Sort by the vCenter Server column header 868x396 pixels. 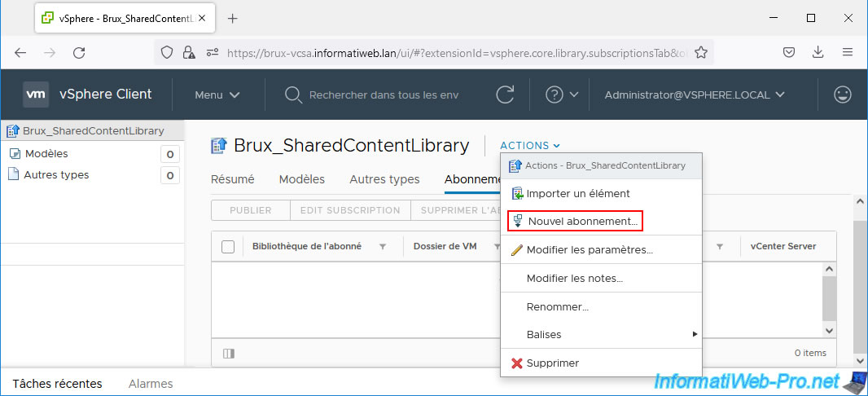[783, 246]
